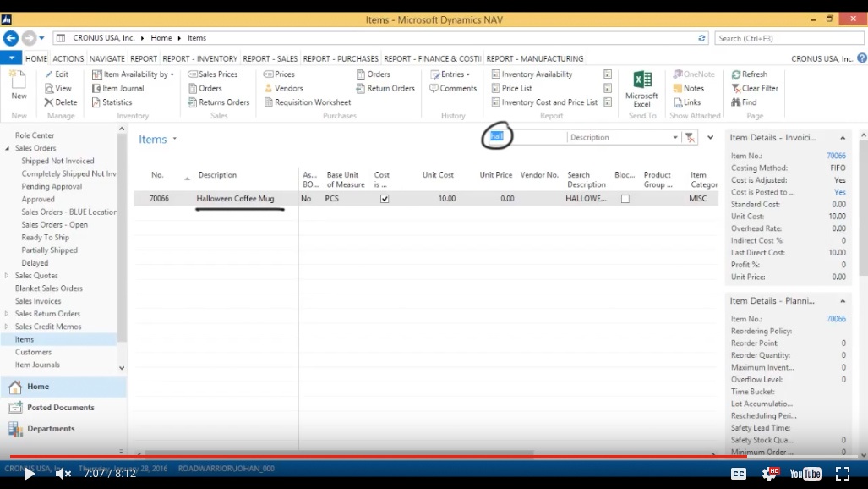Open purchase Return Orders
Screen dimensions: 868x489
tap(385, 88)
